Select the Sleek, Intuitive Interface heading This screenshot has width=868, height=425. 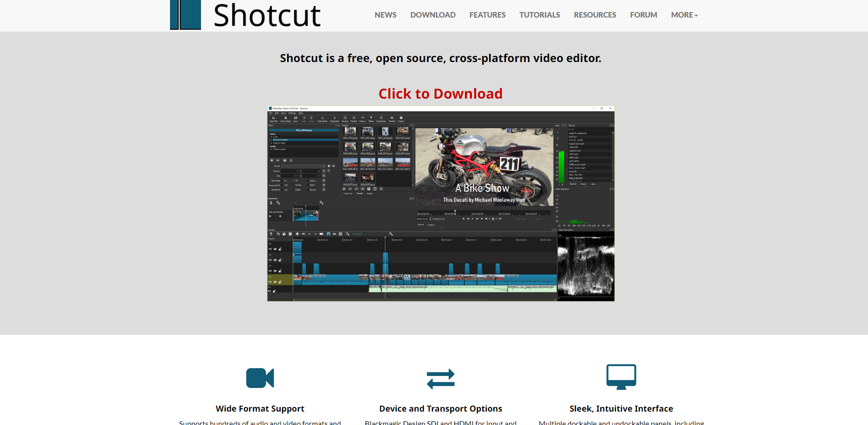pos(621,408)
